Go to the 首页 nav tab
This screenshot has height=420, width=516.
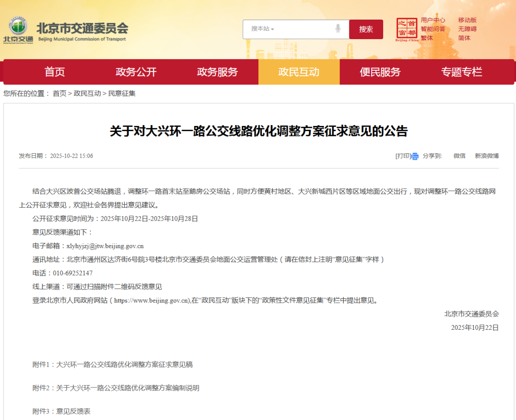click(54, 72)
